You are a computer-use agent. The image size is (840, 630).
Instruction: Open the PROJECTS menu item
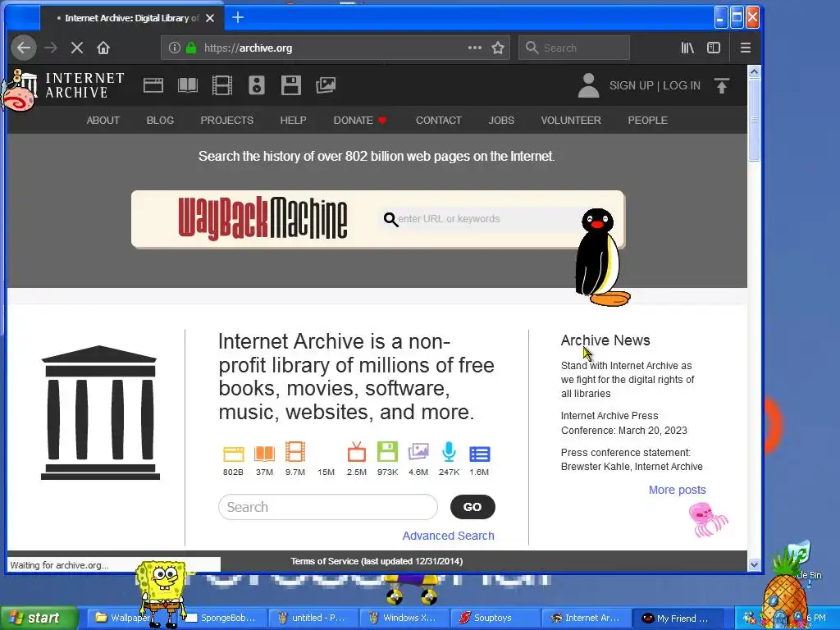click(227, 120)
